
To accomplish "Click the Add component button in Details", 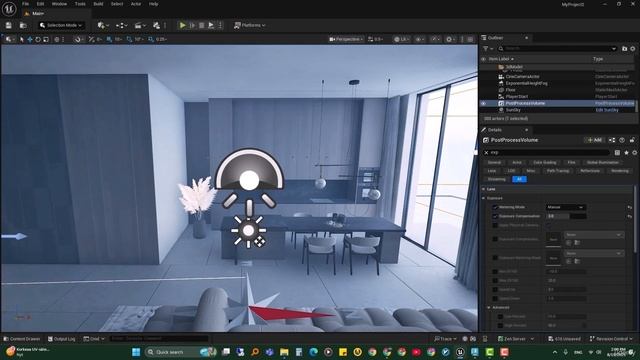I will (594, 140).
